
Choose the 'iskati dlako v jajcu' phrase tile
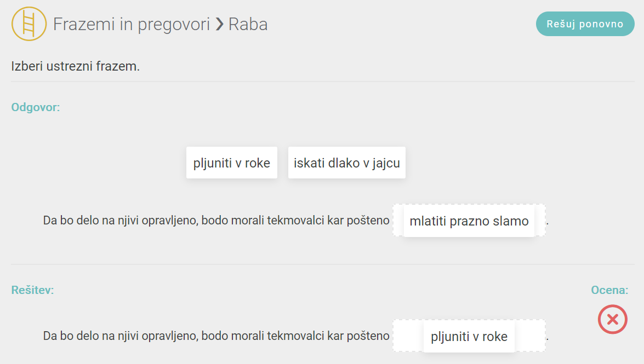[346, 163]
